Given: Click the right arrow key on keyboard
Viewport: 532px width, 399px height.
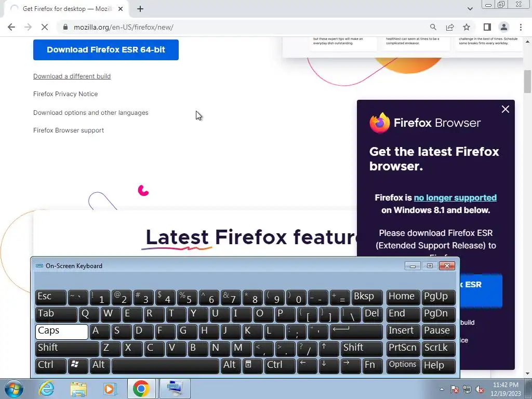Looking at the screenshot, I should 351,366.
